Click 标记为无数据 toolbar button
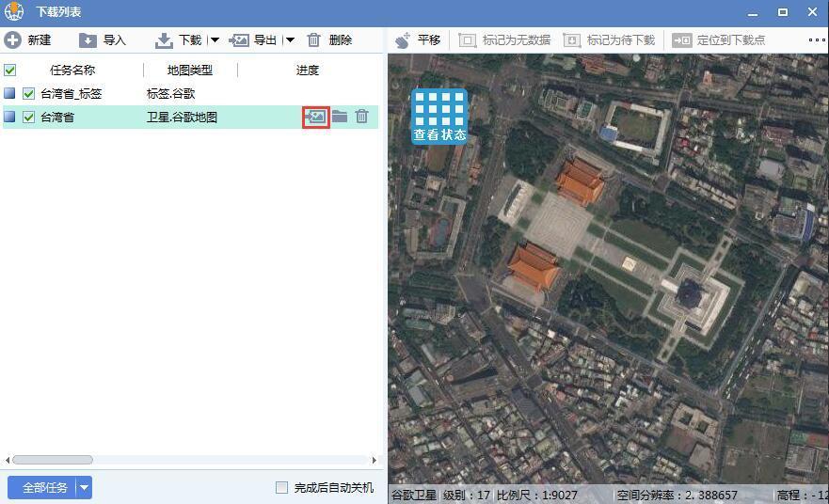 [x=504, y=40]
